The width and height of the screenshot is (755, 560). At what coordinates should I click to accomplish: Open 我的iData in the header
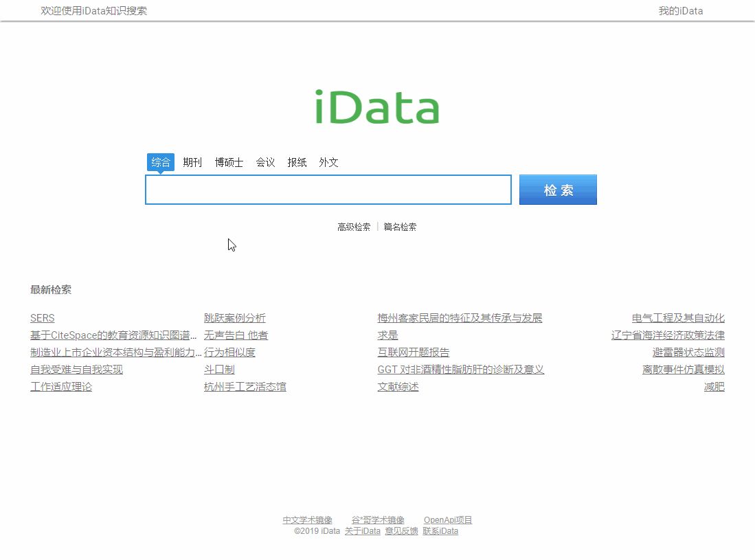tap(680, 10)
